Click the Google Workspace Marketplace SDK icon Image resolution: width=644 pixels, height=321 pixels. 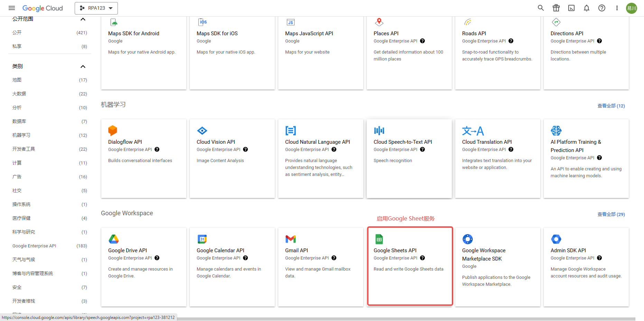tap(468, 239)
